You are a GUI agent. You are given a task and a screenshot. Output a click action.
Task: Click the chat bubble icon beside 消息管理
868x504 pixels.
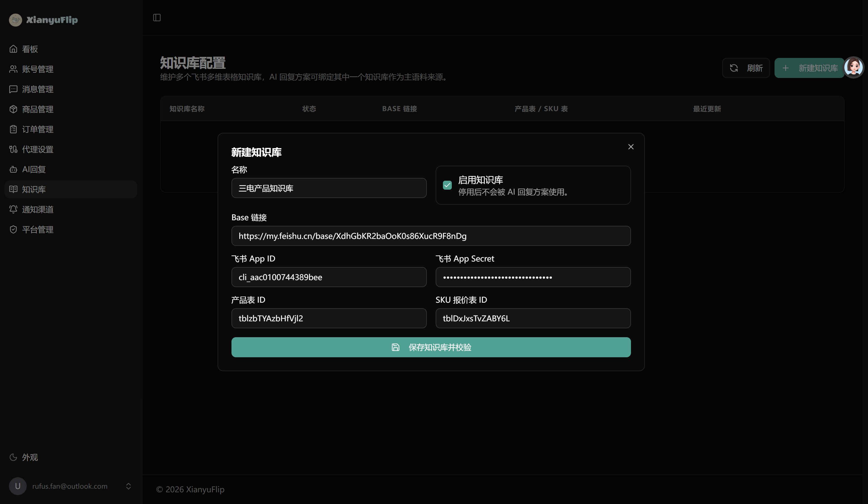click(13, 89)
